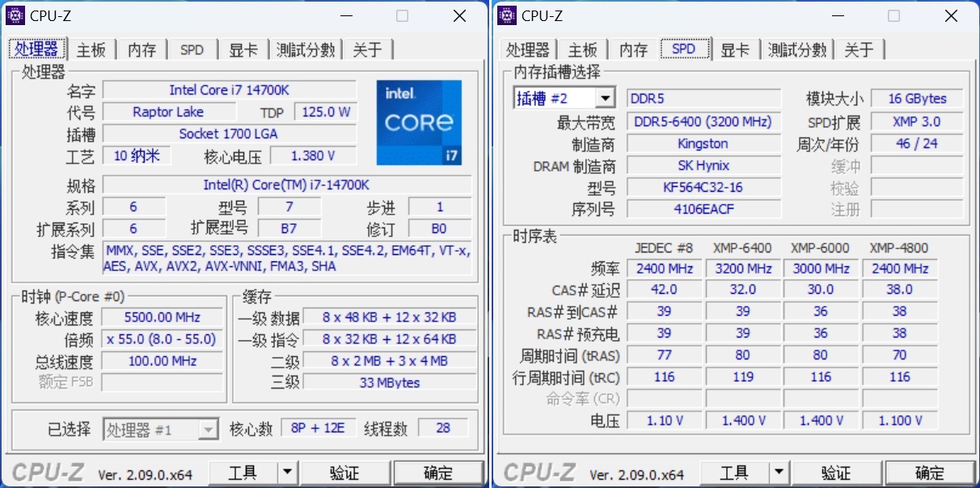Switch to 内存 tab in left window
The height and width of the screenshot is (488, 980).
tap(142, 49)
